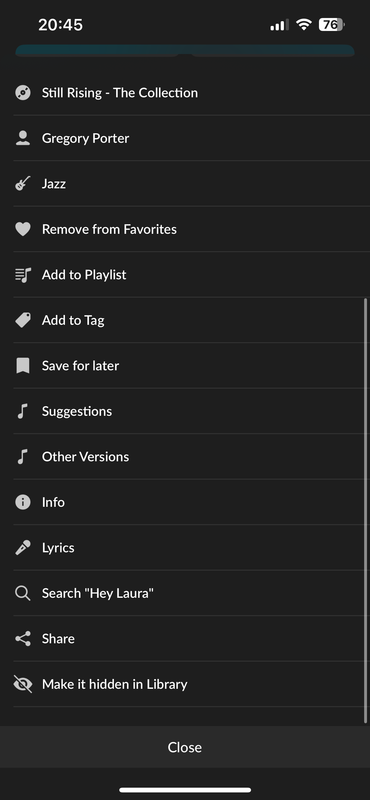
Task: Tap the info circle icon
Action: pyautogui.click(x=22, y=503)
